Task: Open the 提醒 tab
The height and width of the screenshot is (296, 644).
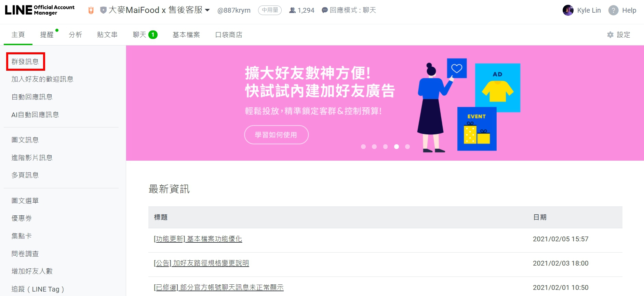Action: pyautogui.click(x=47, y=35)
